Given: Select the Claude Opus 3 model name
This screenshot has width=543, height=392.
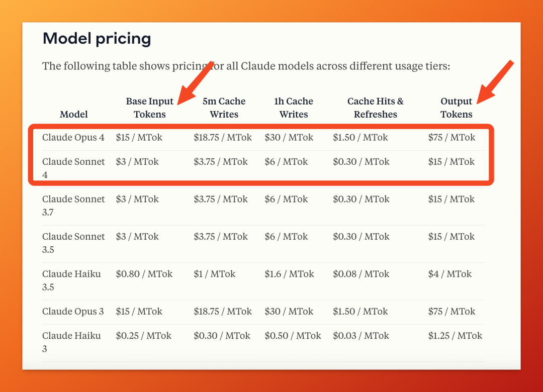Looking at the screenshot, I should tap(73, 311).
